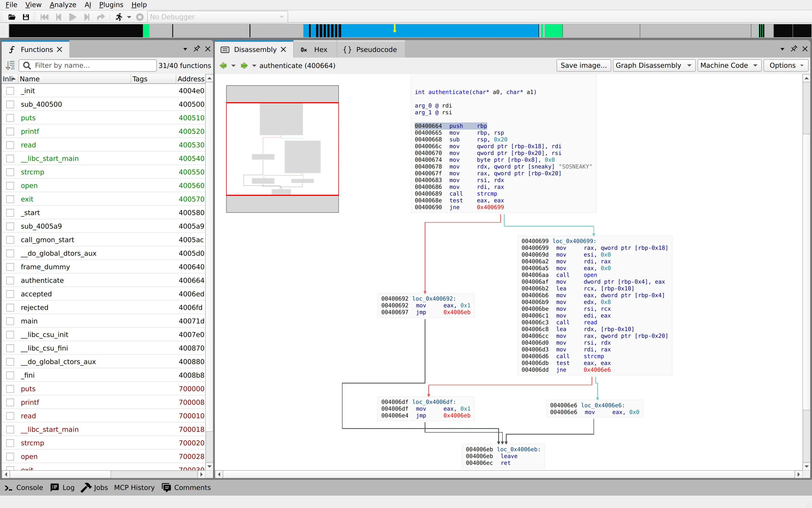The height and width of the screenshot is (508, 812).
Task: Click the open call in loc_0x400699 block
Action: [x=590, y=275]
